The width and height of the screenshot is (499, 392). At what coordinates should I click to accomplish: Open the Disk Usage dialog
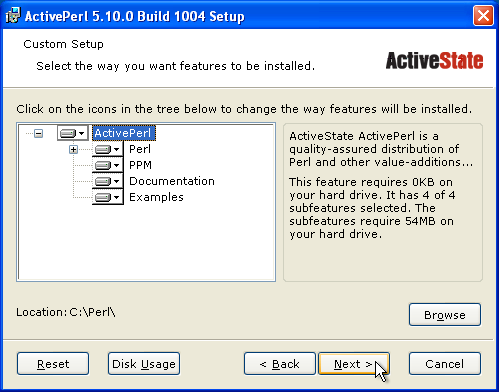point(144,364)
